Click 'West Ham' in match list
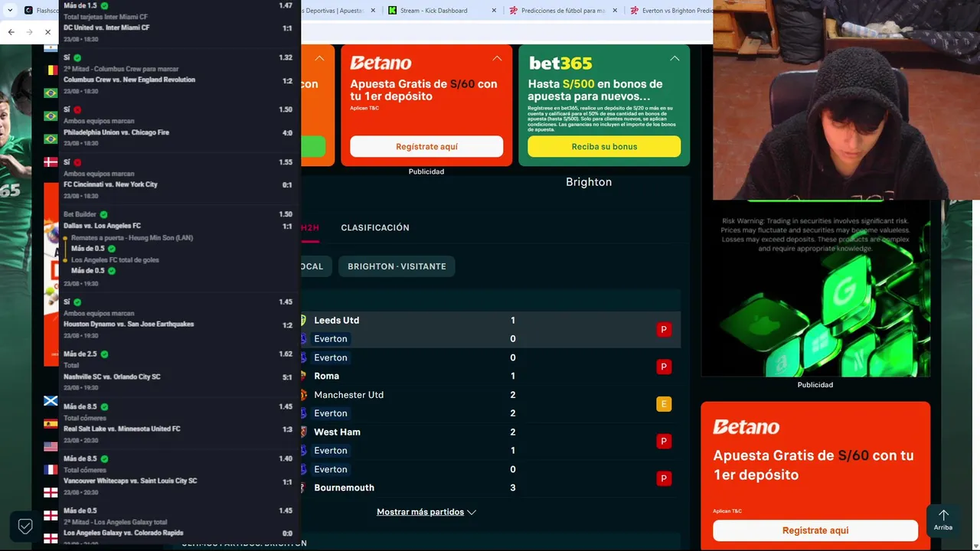This screenshot has height=551, width=980. click(x=337, y=432)
